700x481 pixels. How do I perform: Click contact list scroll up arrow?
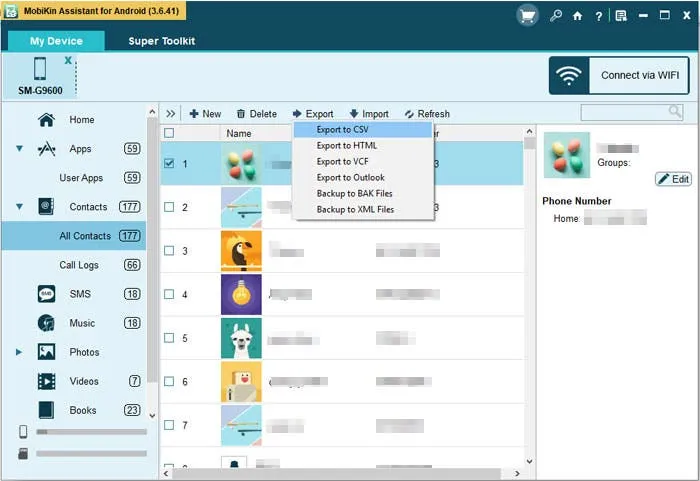pyautogui.click(x=529, y=131)
